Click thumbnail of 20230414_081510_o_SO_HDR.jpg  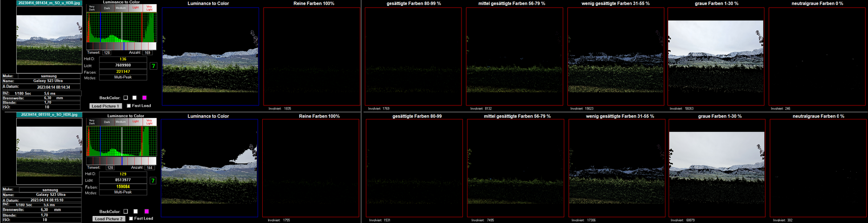pos(49,151)
